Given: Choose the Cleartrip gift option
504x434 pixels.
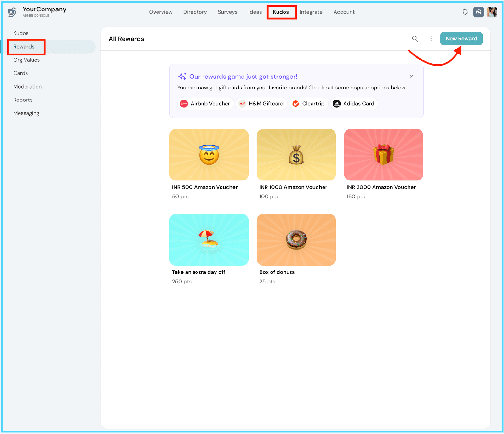Looking at the screenshot, I should pos(309,104).
